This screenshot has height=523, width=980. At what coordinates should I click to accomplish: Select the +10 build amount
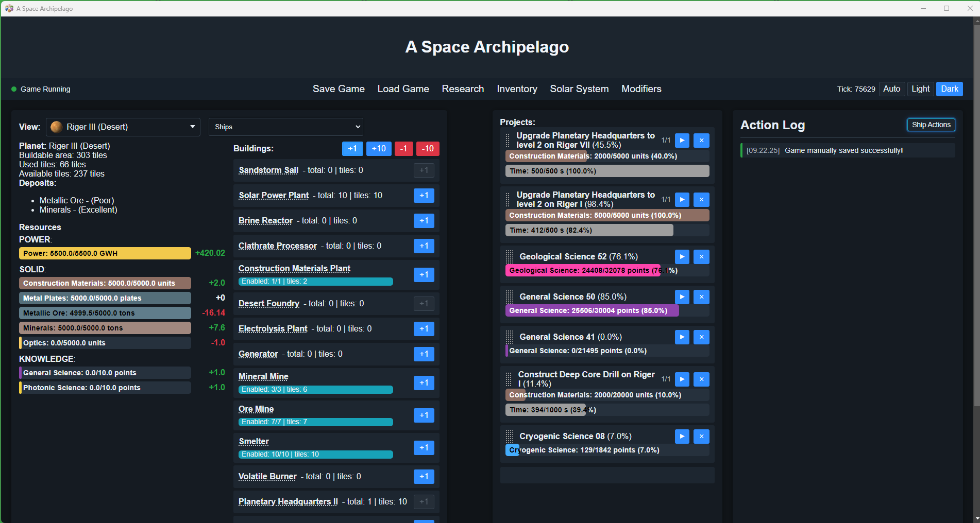(379, 149)
